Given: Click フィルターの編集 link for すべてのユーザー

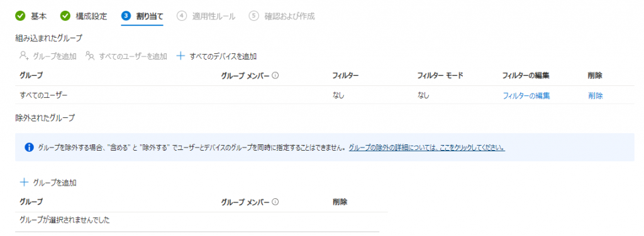Looking at the screenshot, I should point(526,96).
